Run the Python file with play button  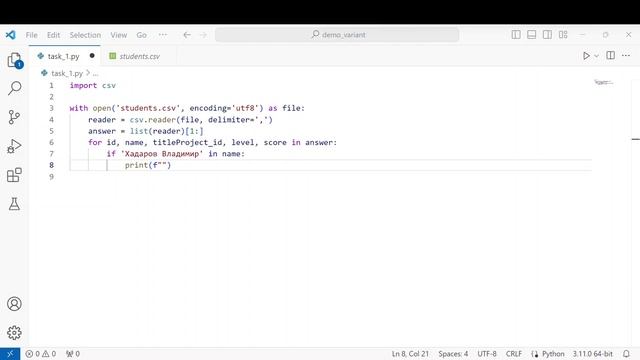pyautogui.click(x=586, y=56)
